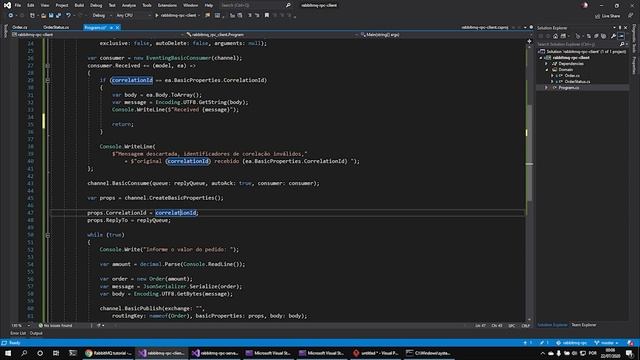Screen dimensions: 640x360
Task: Switch to the C:\Windows\system console taskbar window
Action: [429, 353]
